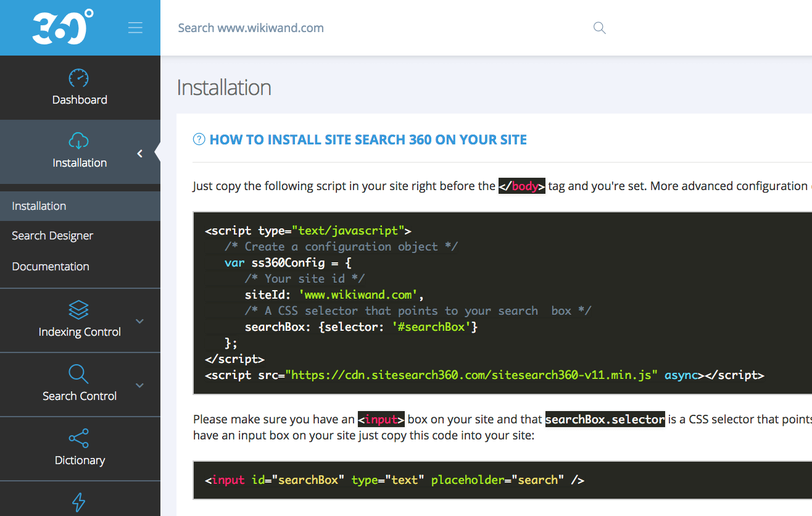
Task: Click the 'Create a configuration object' comment
Action: click(341, 246)
